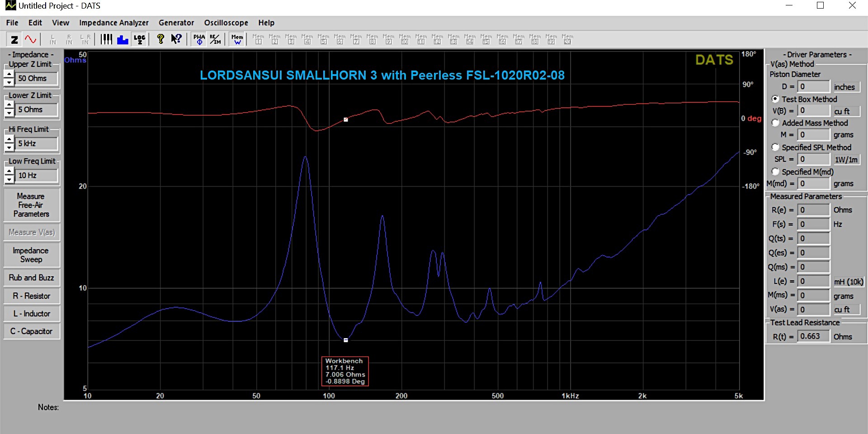868x434 pixels.
Task: Click the V(B) test box volume field
Action: [x=814, y=110]
